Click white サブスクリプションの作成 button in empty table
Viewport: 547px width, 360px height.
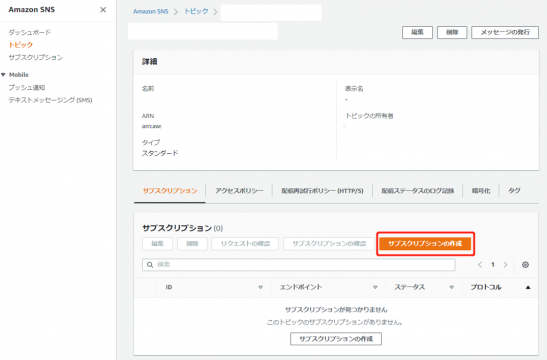336,339
